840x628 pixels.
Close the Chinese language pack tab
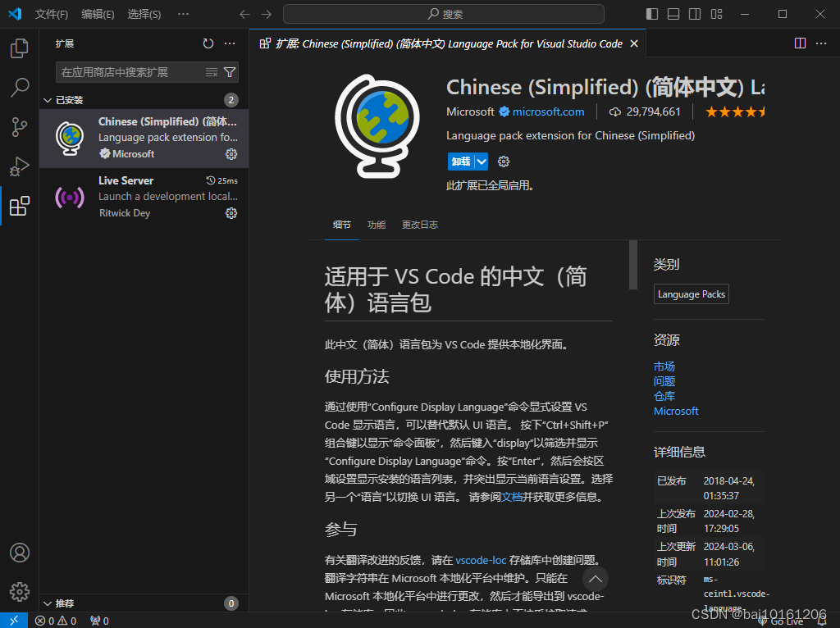point(634,43)
